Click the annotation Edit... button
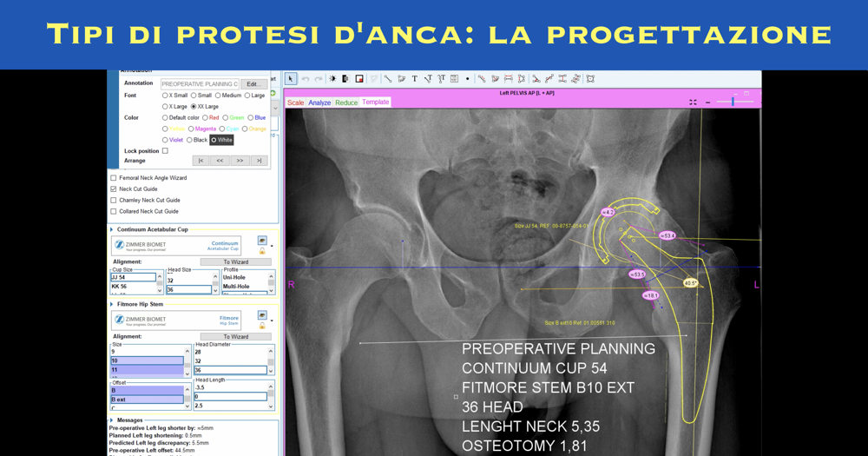The height and width of the screenshot is (456, 868). coord(253,84)
